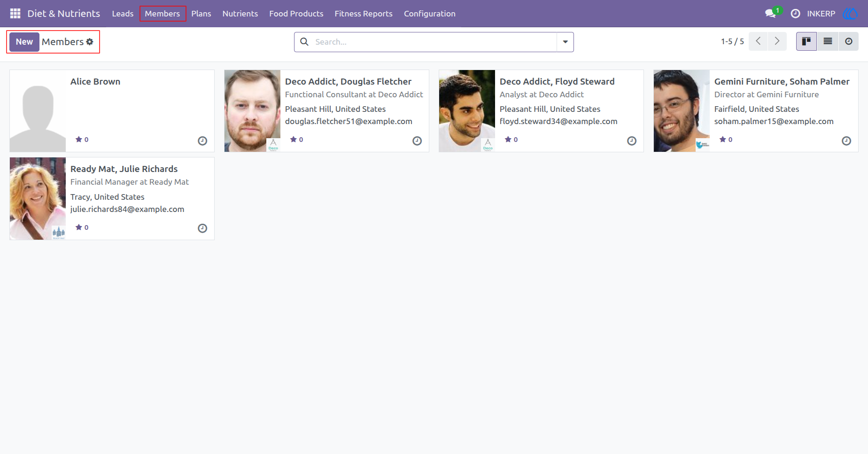868x454 pixels.
Task: Open activity clock on Alice Brown card
Action: coord(202,141)
